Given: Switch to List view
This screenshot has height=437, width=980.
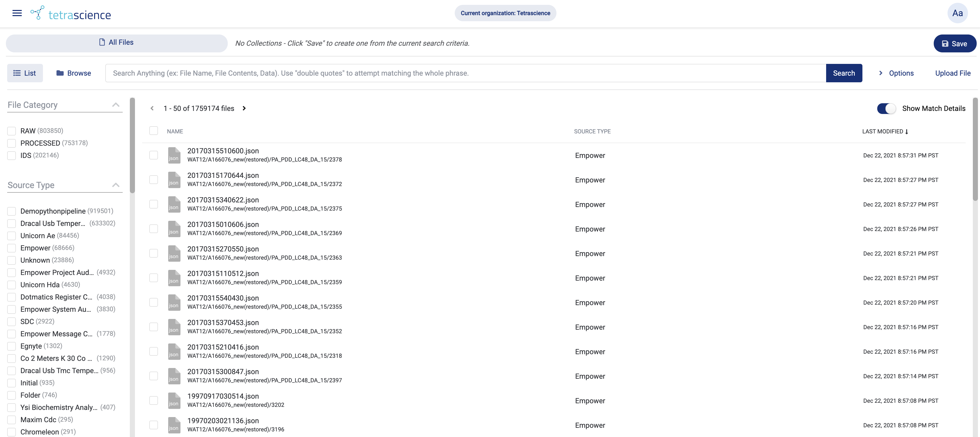Looking at the screenshot, I should [x=25, y=73].
